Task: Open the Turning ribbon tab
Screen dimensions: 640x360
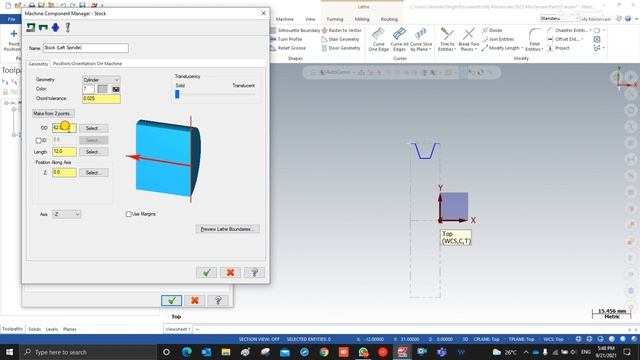Action: pyautogui.click(x=335, y=19)
